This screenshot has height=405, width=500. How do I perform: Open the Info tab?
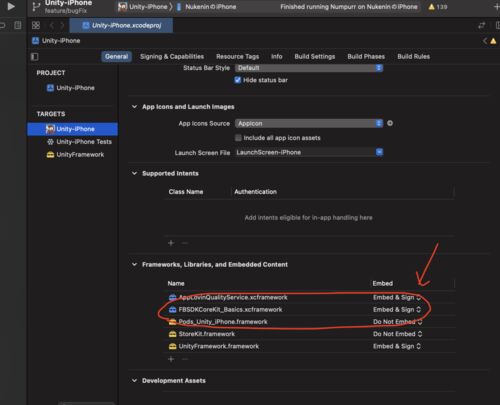point(277,57)
